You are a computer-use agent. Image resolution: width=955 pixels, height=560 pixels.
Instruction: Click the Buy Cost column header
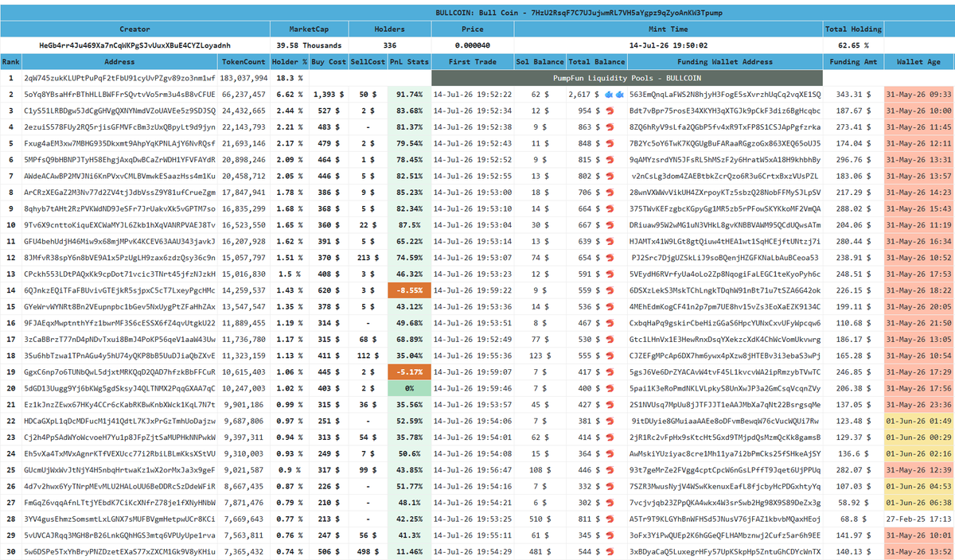(x=329, y=61)
